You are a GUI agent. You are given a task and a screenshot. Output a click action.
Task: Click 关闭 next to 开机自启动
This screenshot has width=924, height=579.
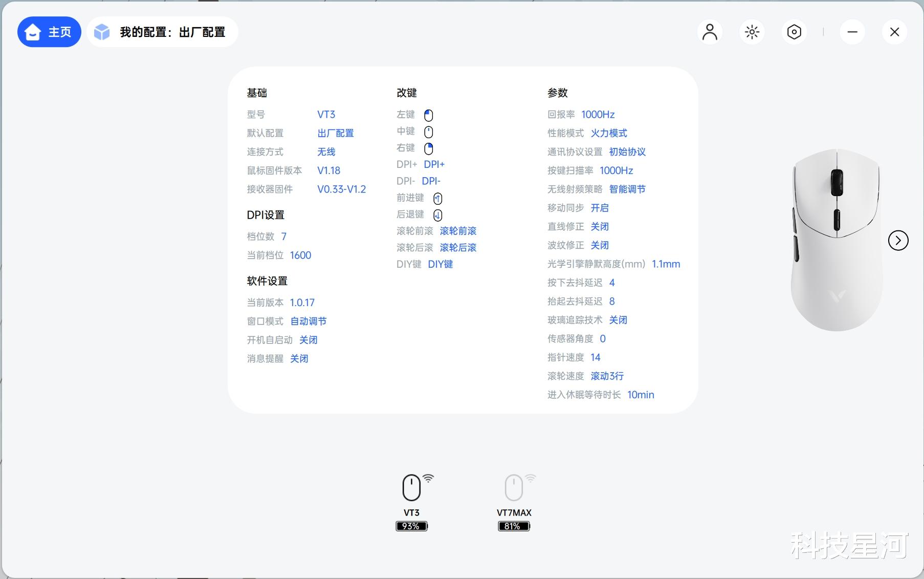[x=309, y=340]
